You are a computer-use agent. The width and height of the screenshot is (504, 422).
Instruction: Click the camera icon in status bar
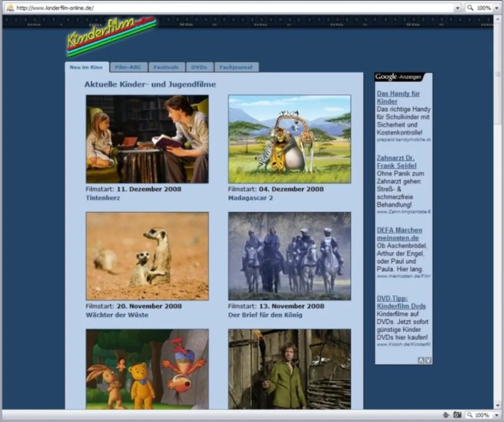[457, 415]
